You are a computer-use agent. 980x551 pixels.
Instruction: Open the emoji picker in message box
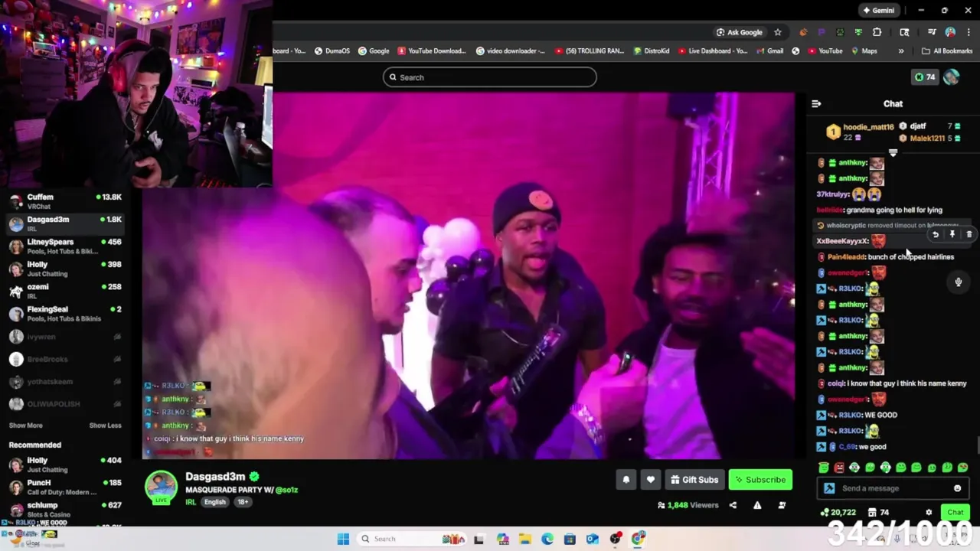957,488
